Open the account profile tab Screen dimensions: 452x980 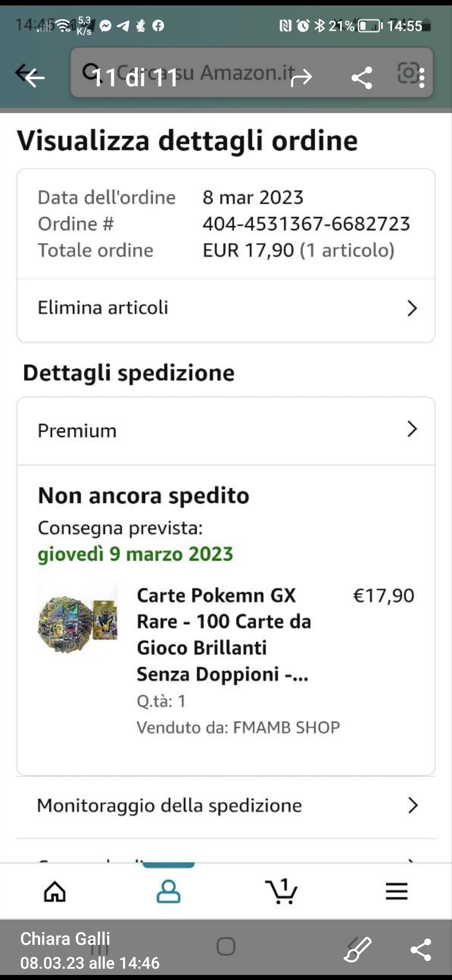168,891
